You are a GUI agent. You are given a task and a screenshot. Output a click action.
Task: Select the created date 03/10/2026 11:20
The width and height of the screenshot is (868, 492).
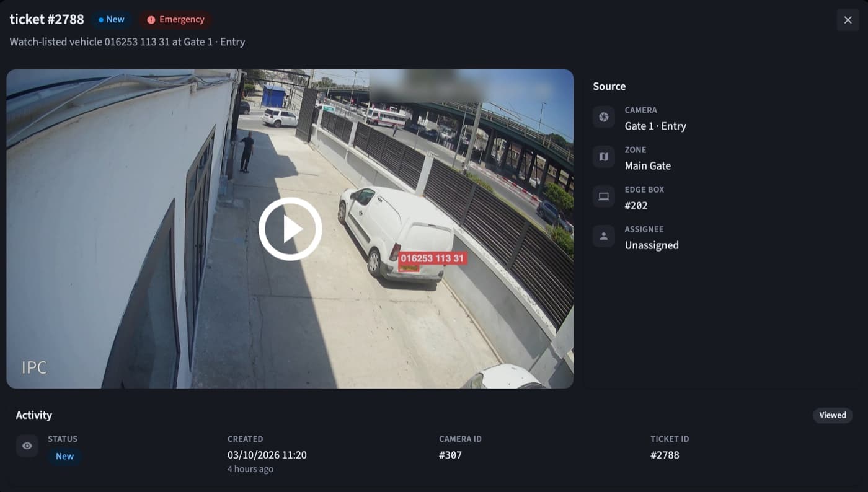click(x=267, y=455)
